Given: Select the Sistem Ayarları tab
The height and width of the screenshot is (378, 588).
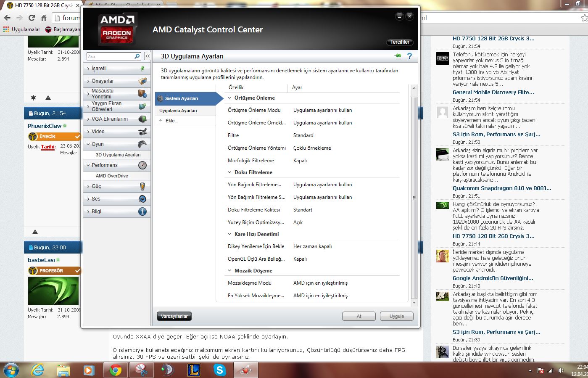Looking at the screenshot, I should (182, 98).
